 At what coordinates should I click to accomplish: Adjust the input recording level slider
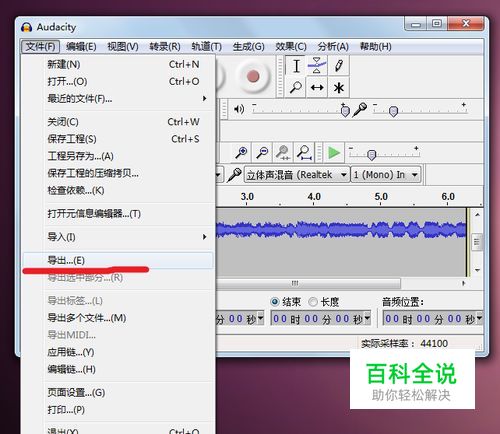tap(394, 111)
